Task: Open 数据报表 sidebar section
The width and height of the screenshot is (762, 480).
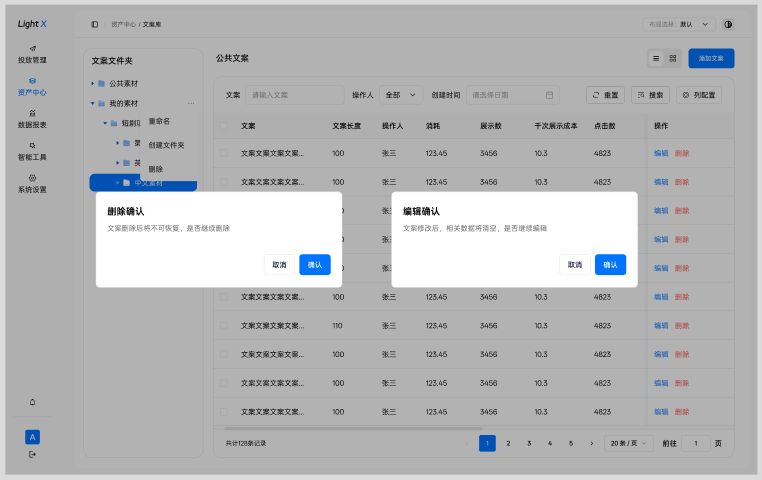Action: (x=32, y=120)
